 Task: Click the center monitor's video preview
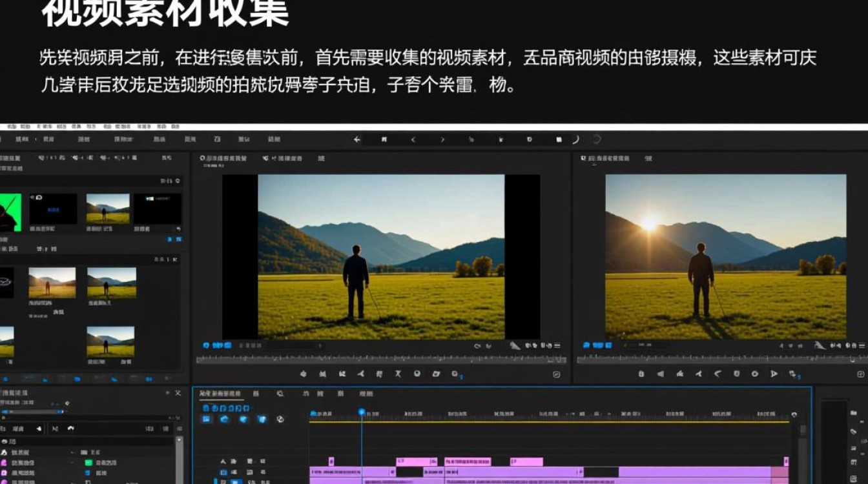pyautogui.click(x=381, y=257)
